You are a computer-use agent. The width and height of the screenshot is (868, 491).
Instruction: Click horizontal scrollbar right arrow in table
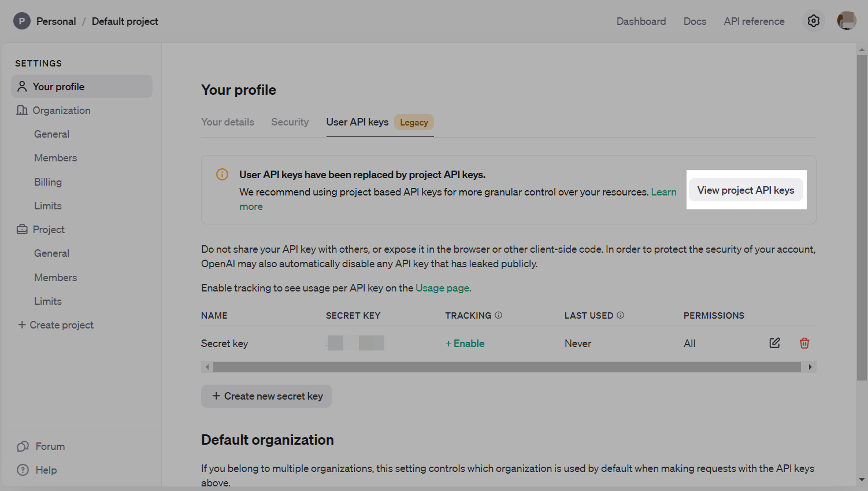[x=810, y=367]
